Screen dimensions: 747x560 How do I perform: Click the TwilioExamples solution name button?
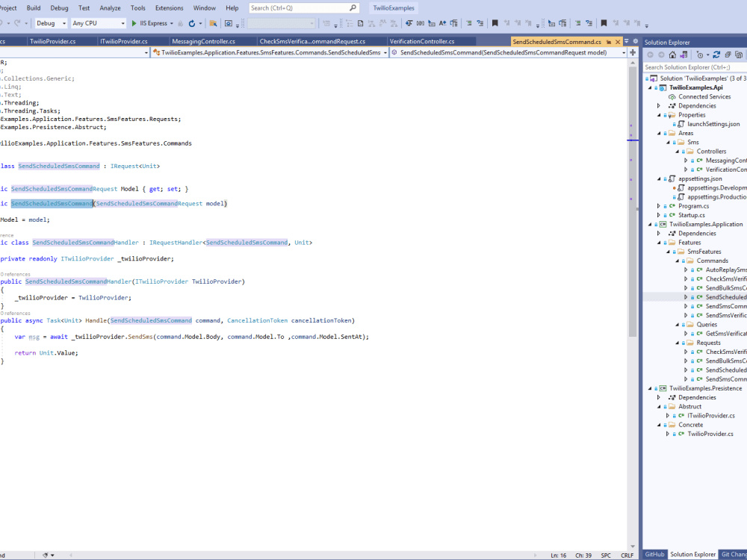394,7
